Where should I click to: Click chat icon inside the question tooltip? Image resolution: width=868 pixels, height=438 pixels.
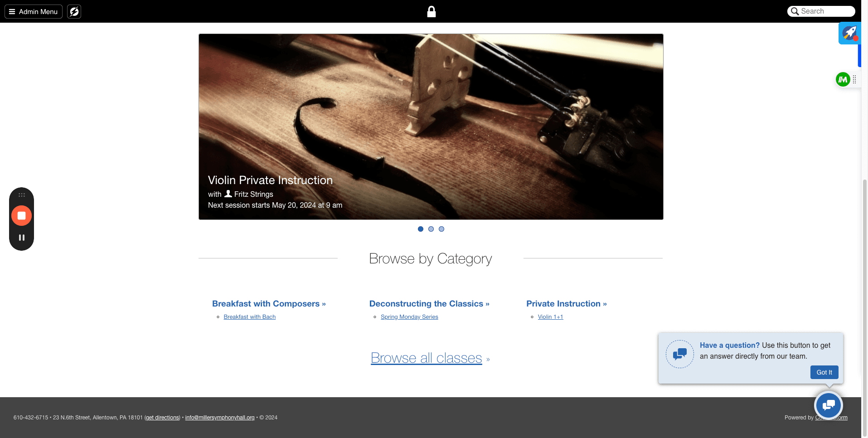(680, 354)
